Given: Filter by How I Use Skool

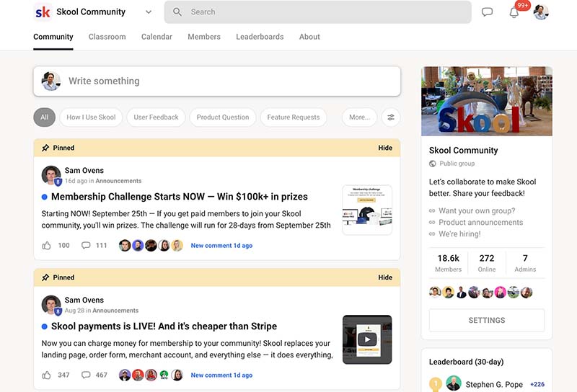Looking at the screenshot, I should pyautogui.click(x=91, y=117).
